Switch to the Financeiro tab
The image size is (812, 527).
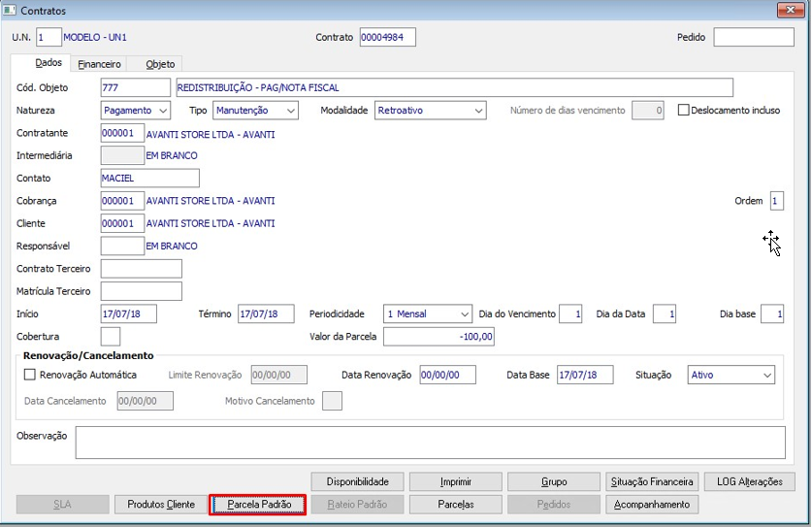(x=99, y=64)
